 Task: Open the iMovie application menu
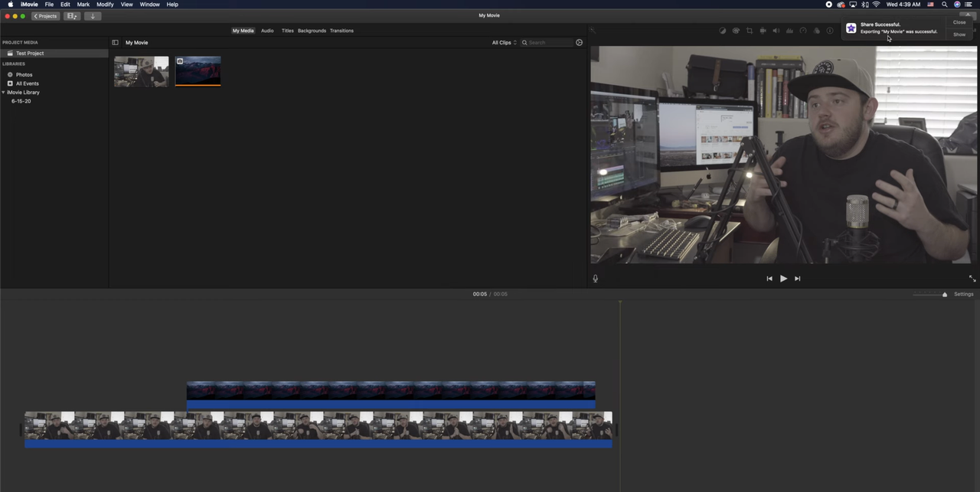click(29, 5)
